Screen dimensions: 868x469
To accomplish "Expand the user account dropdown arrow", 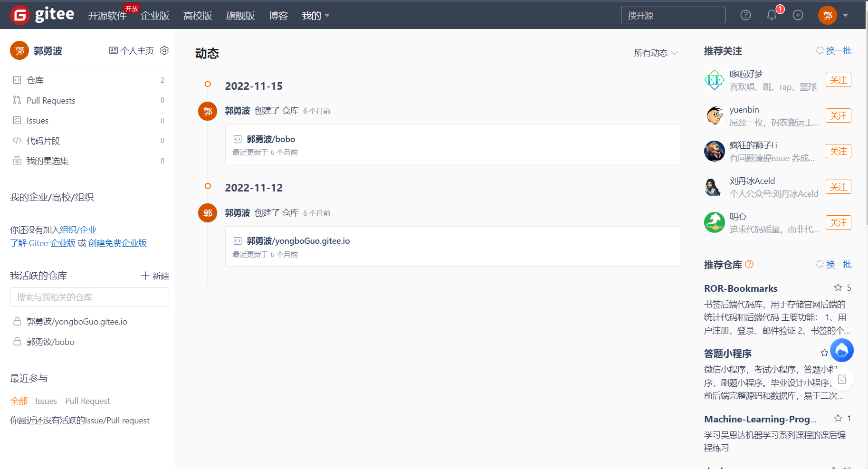I will [x=846, y=15].
